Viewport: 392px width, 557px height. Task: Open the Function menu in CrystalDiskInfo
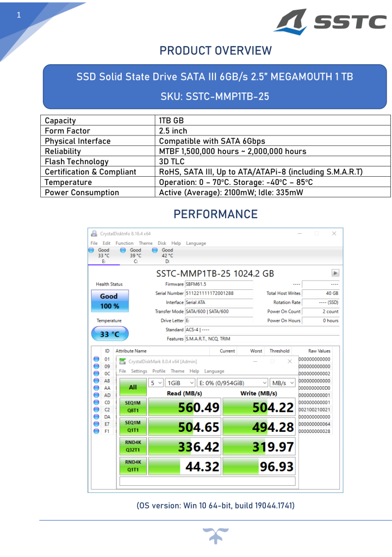click(125, 243)
